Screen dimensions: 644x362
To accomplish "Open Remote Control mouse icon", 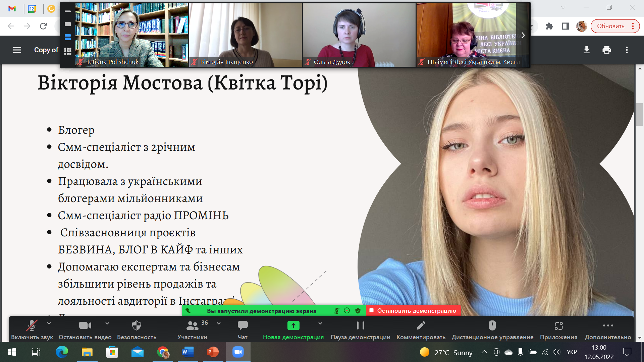I will (x=492, y=326).
